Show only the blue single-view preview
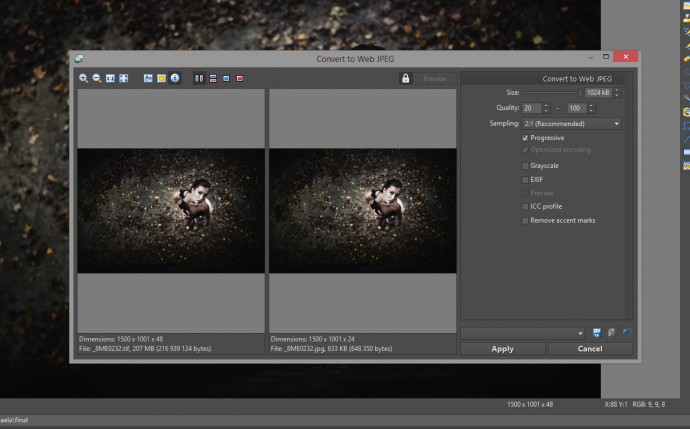The image size is (690, 429). tap(226, 78)
